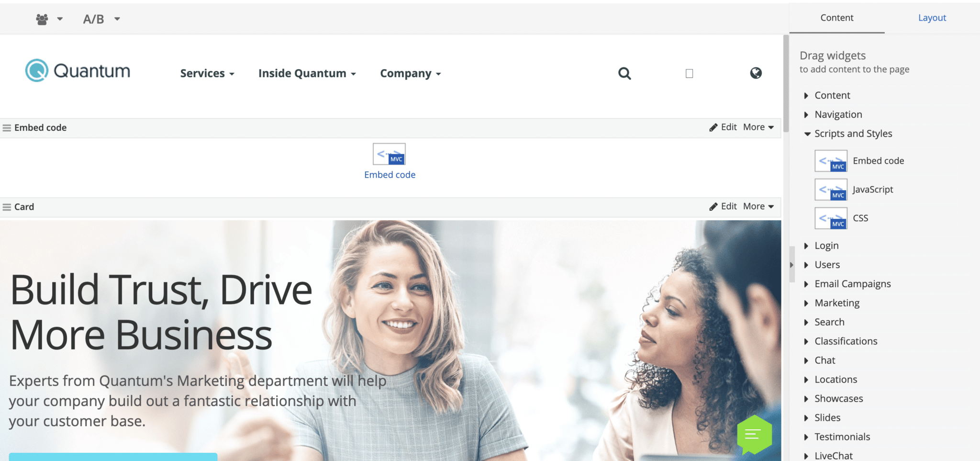Click the sidebar collapse handle arrow

click(x=791, y=265)
